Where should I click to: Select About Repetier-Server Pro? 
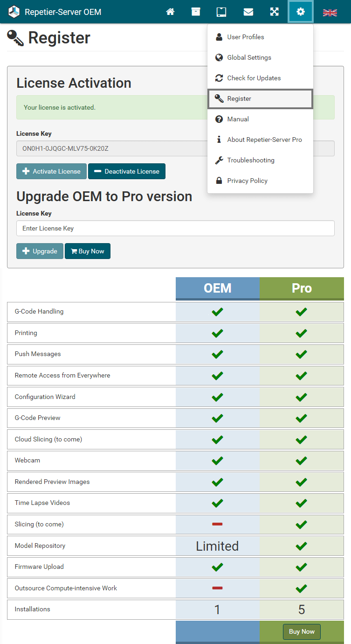click(264, 140)
